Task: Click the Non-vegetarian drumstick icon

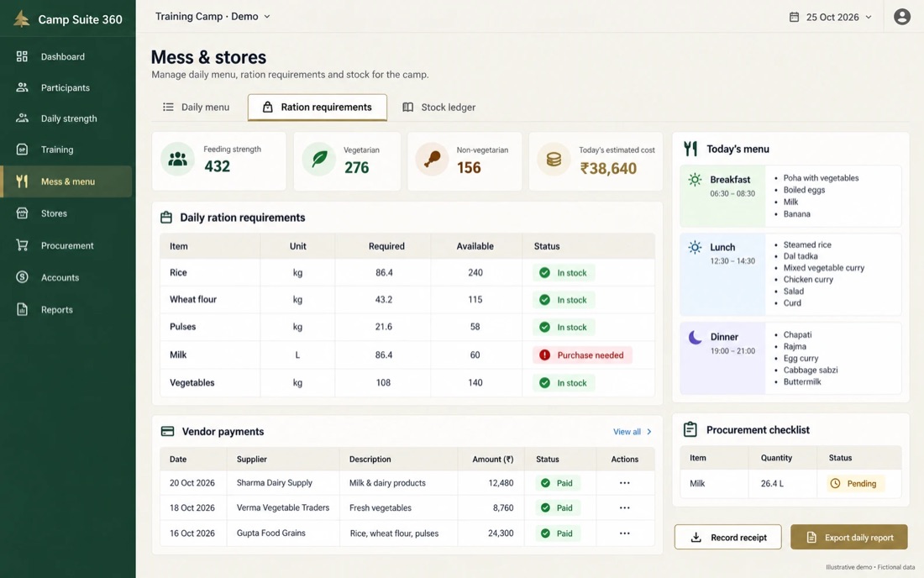Action: pyautogui.click(x=432, y=159)
